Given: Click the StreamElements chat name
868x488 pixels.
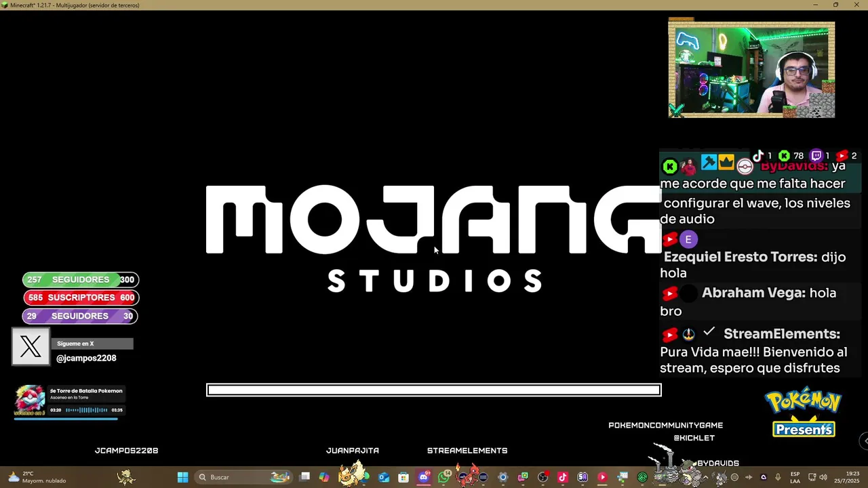Looking at the screenshot, I should 782,333.
